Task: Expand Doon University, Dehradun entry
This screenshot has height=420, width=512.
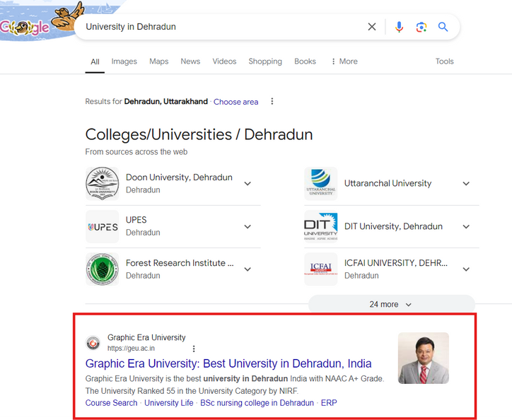Action: [x=248, y=184]
